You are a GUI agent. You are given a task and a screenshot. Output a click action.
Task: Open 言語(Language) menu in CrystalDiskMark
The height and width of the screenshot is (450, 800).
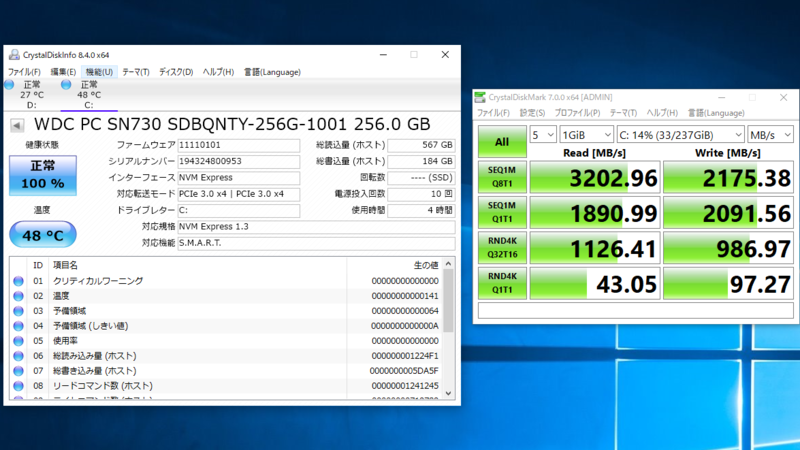pos(716,113)
